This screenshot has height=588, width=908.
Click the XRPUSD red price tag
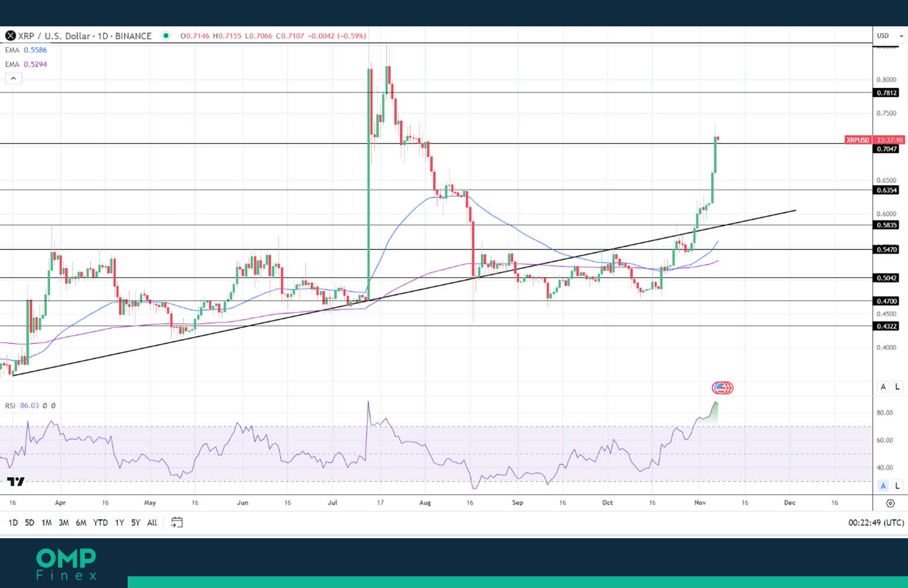[x=858, y=140]
